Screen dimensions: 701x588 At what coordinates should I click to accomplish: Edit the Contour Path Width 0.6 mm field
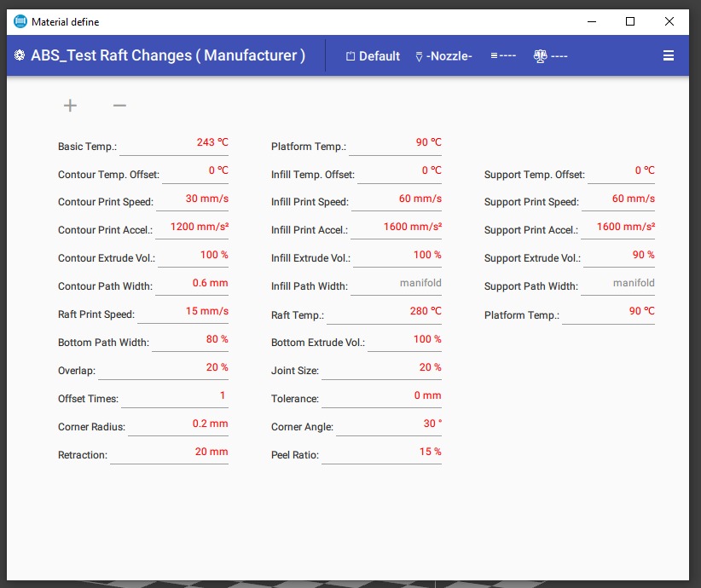click(x=192, y=284)
